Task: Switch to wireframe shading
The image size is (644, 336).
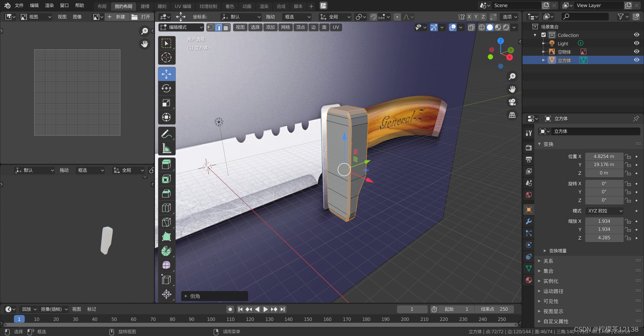Action: 482,28
